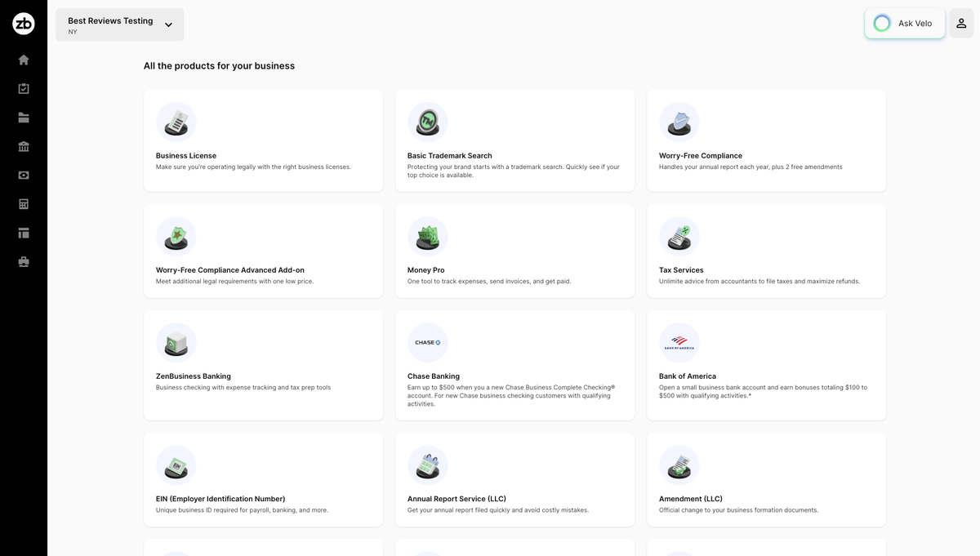Image resolution: width=980 pixels, height=556 pixels.
Task: Open the money bill sidebar icon
Action: click(24, 175)
